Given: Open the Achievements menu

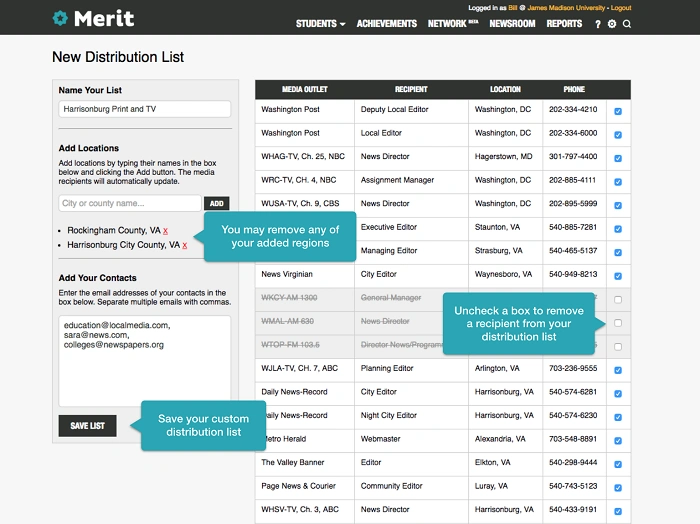Looking at the screenshot, I should (x=387, y=24).
